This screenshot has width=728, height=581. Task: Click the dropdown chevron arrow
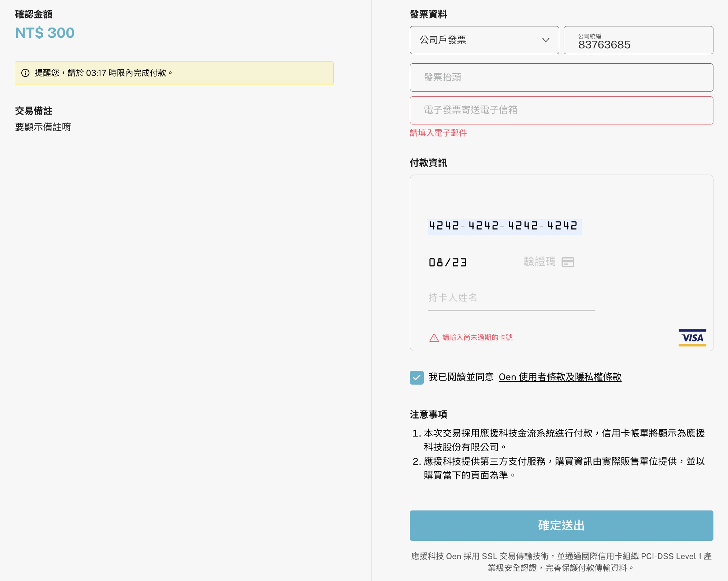tap(546, 40)
